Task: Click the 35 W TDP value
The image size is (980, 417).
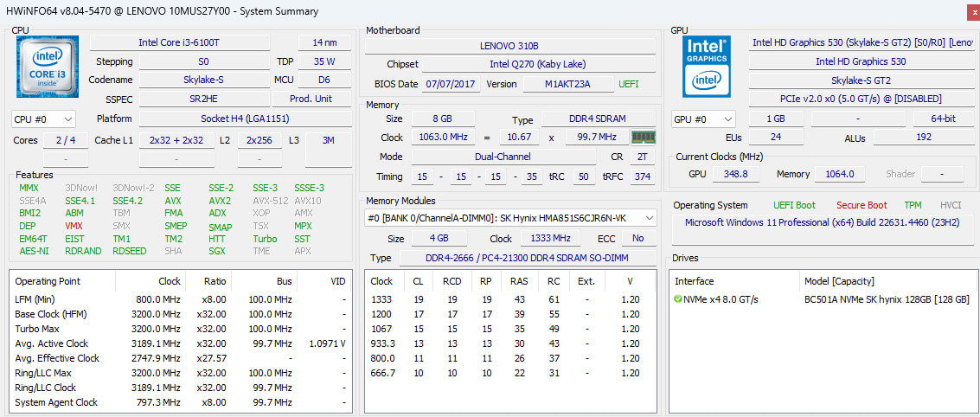Action: click(x=324, y=61)
